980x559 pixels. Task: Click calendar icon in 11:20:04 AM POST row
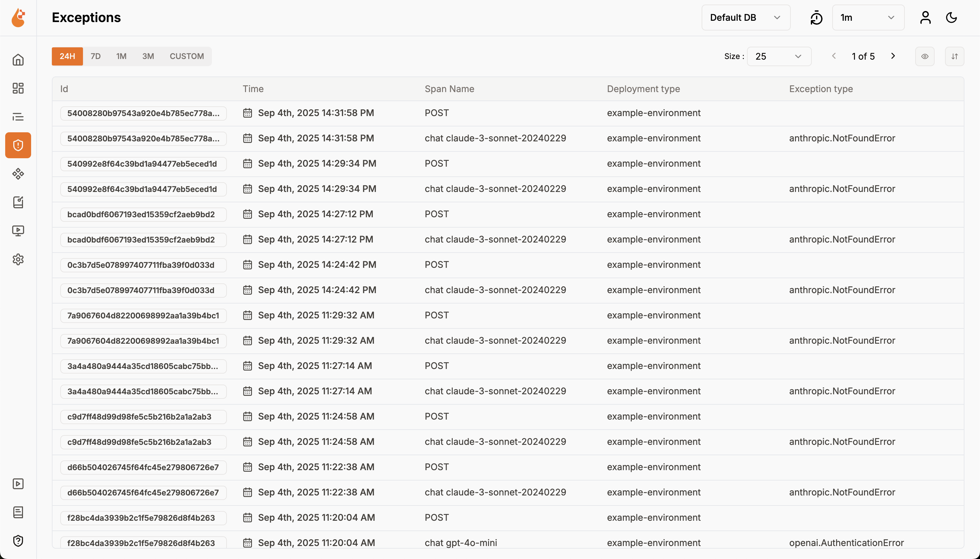click(248, 517)
